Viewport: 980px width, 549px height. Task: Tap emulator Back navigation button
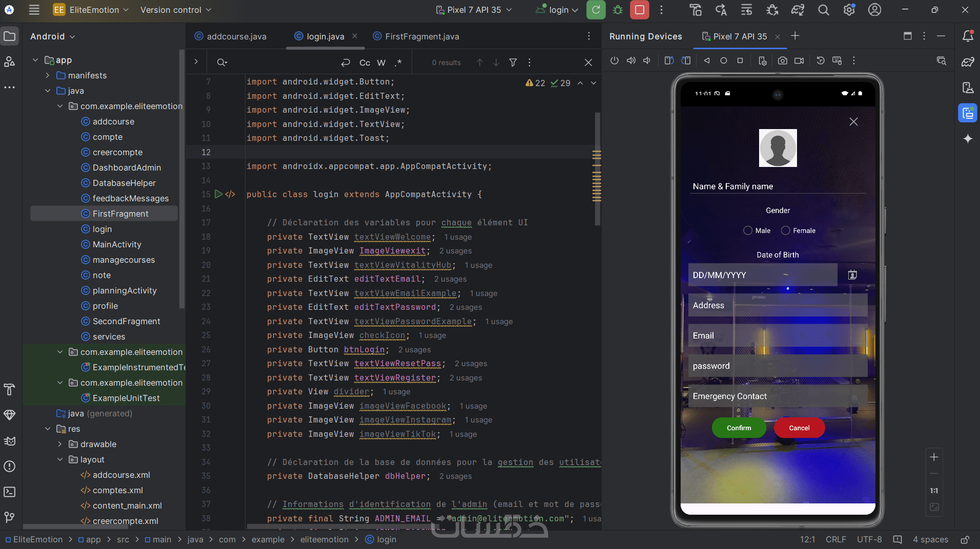pos(707,60)
